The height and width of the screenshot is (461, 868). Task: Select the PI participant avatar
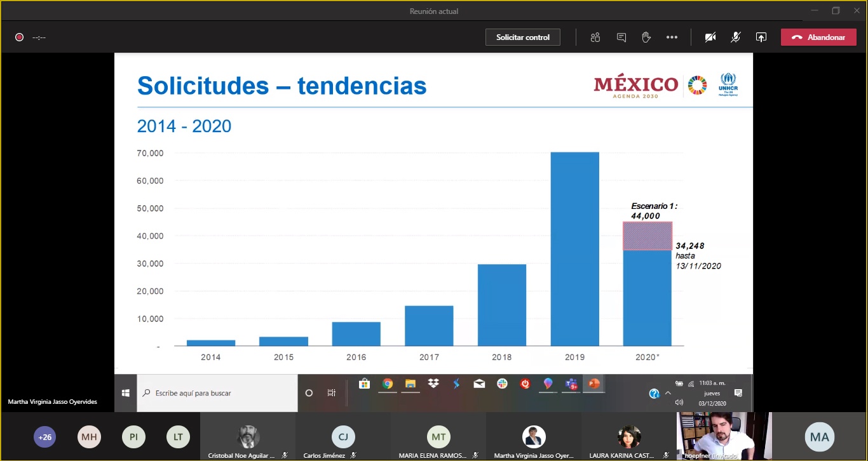click(133, 437)
